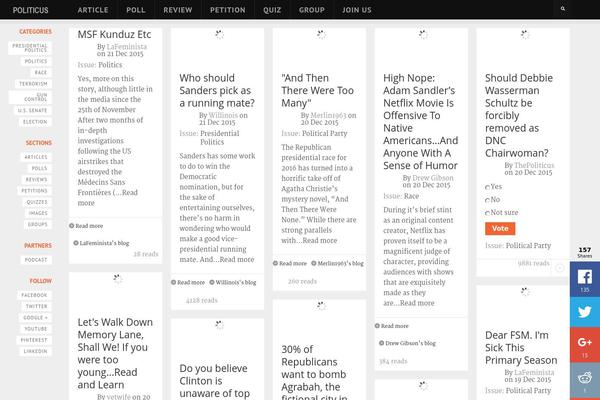The width and height of the screenshot is (600, 400).
Task: Open 'Who should Sanders pick' article title
Action: coord(217,91)
